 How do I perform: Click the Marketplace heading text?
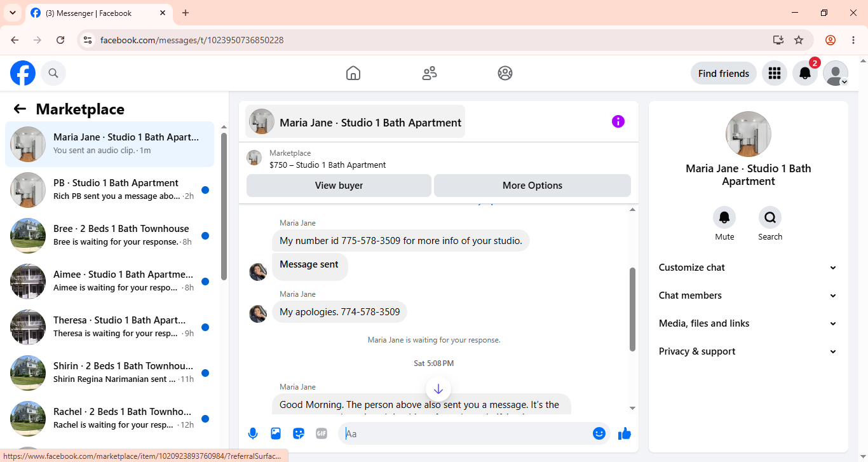(80, 109)
